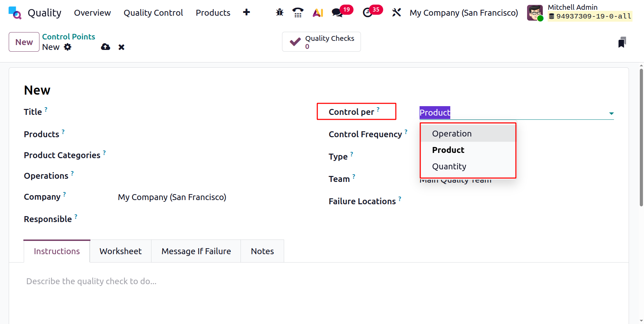Discard changes using the X icon

point(121,47)
